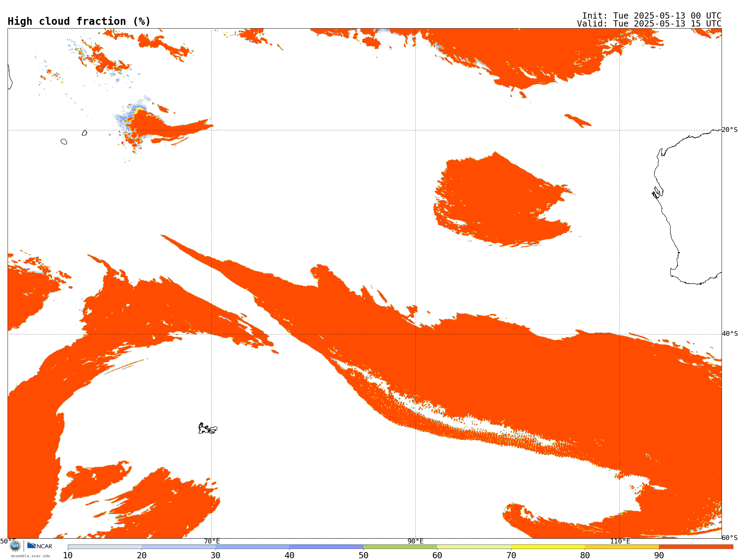Click the orange-red 90+ colorbar segment

pyautogui.click(x=696, y=547)
